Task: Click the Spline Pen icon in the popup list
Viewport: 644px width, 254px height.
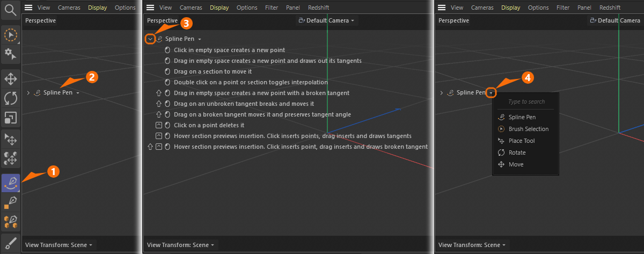Action: (x=501, y=117)
